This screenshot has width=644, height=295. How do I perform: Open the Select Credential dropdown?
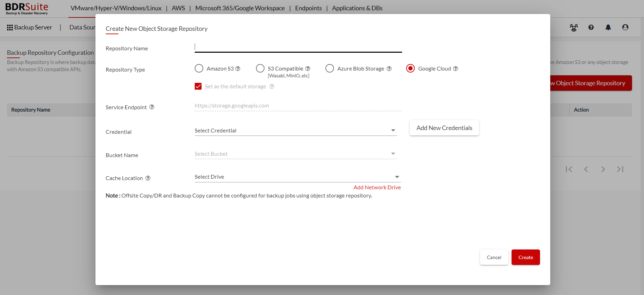coord(296,131)
